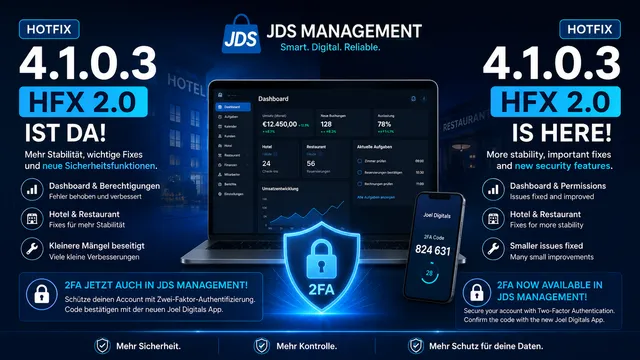Click the 2FA JETZT AUCH IN JDS MANAGEMENT! heading
Screen dimensions: 640x360
tap(156, 285)
